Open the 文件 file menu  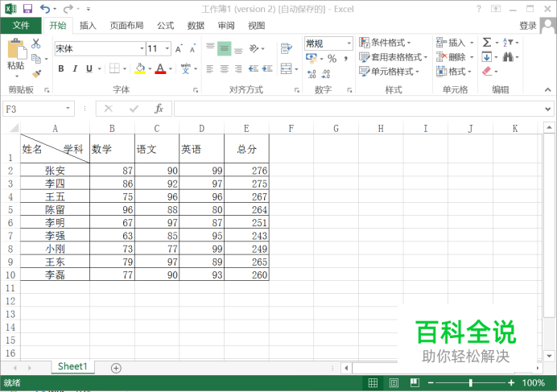click(21, 26)
